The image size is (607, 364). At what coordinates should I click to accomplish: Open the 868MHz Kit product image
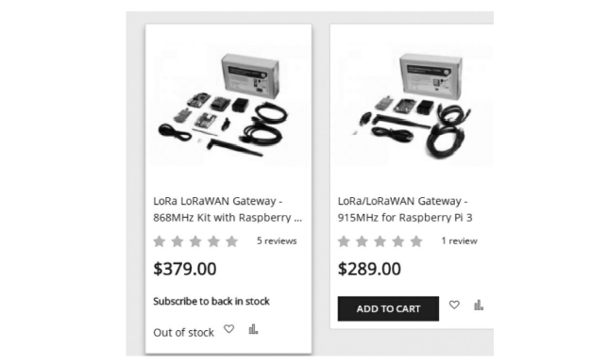click(x=228, y=105)
